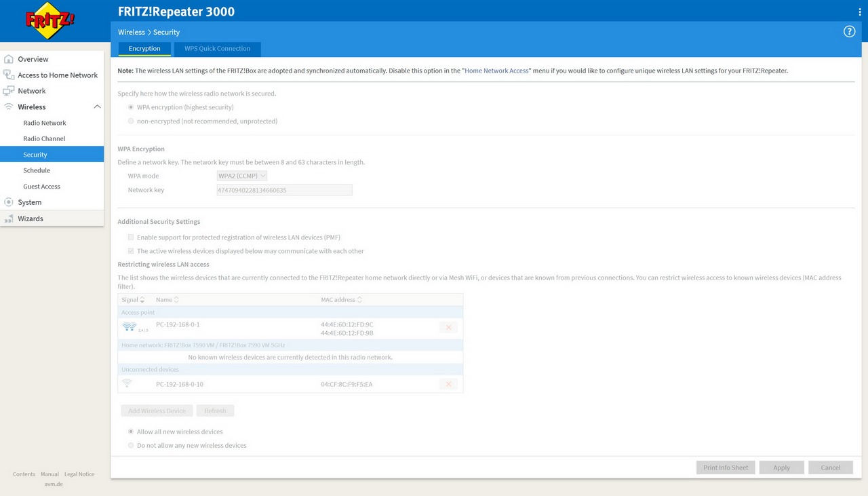This screenshot has height=496, width=868.
Task: Switch to WPS Quick Connection tab
Action: pos(217,49)
